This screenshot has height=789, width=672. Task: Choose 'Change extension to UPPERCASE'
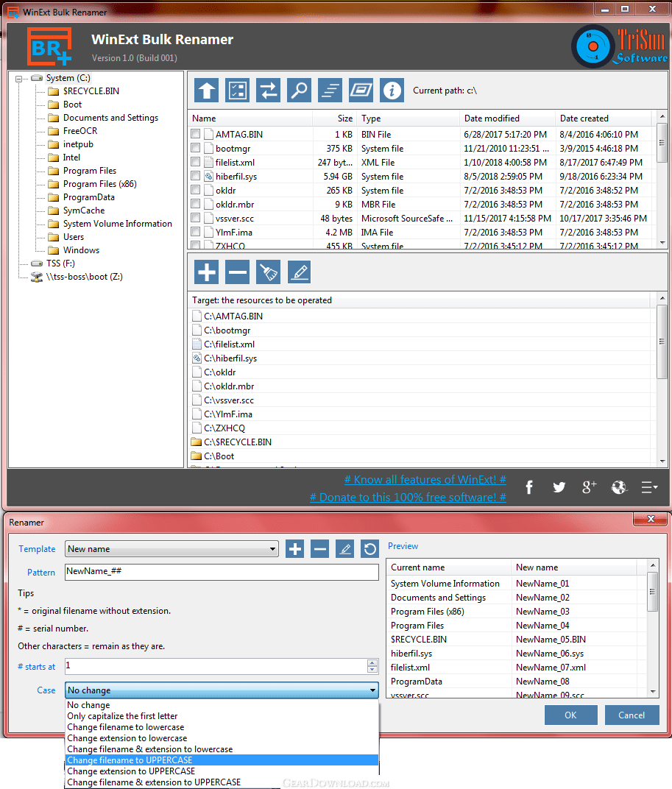tap(222, 771)
